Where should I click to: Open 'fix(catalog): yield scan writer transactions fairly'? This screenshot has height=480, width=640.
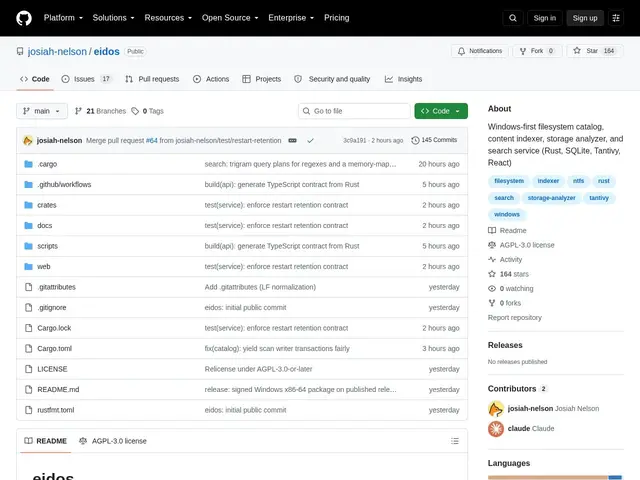coord(277,349)
